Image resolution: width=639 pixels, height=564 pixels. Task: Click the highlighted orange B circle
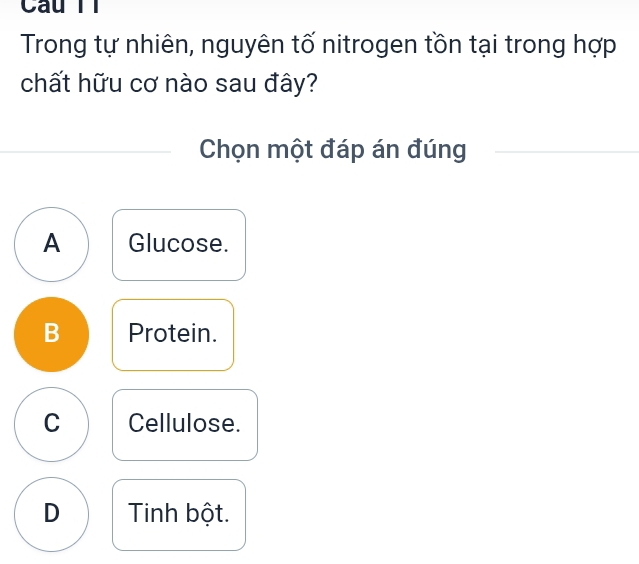52,334
